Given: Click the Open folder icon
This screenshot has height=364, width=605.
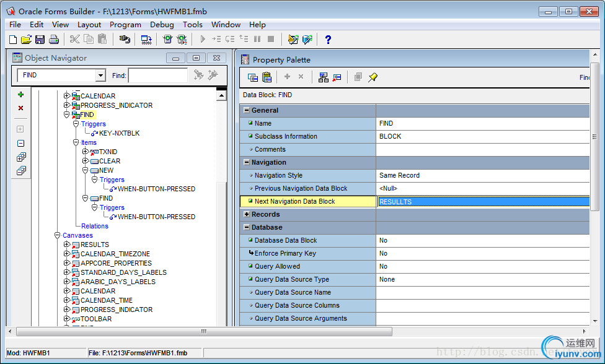Looking at the screenshot, I should 26,40.
